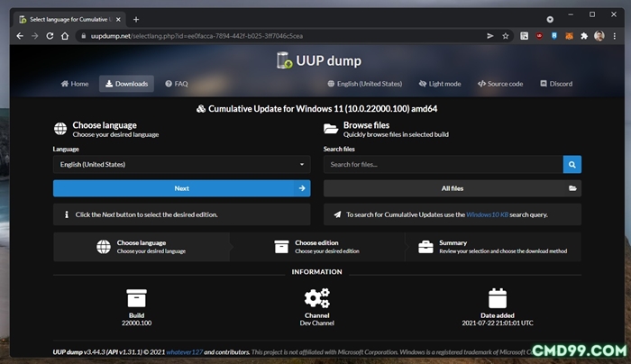Open the FAQ menu item
The image size is (631, 364).
pyautogui.click(x=177, y=84)
